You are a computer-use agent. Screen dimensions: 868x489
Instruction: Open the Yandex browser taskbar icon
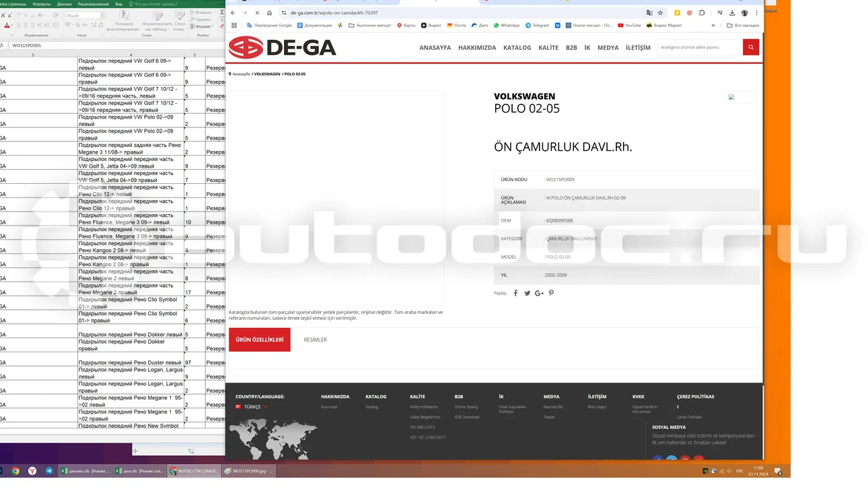tap(32, 471)
